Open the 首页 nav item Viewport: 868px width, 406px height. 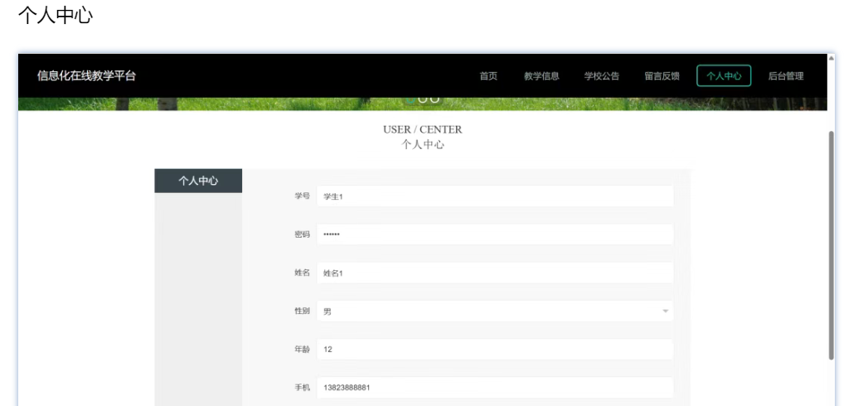click(488, 76)
